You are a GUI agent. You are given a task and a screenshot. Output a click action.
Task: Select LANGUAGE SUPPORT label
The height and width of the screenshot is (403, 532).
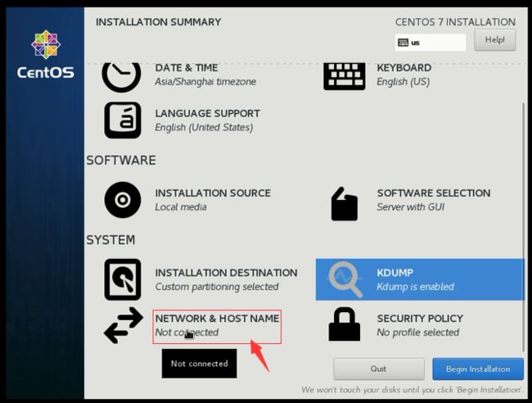click(208, 113)
